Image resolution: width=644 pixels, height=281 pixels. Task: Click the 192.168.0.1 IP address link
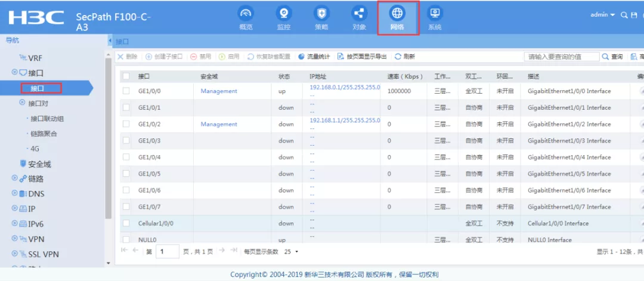tap(345, 88)
